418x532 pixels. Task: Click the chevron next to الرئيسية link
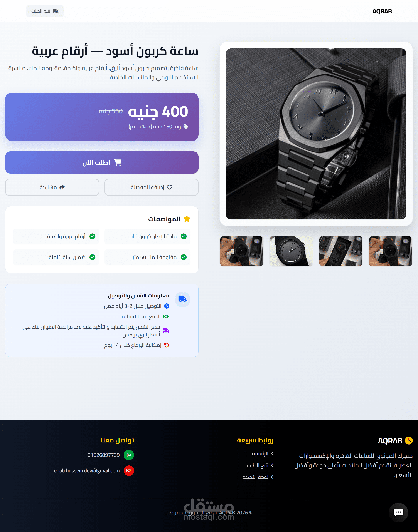click(272, 454)
